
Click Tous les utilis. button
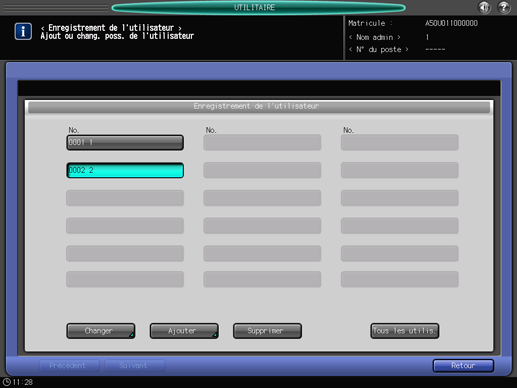(x=405, y=331)
